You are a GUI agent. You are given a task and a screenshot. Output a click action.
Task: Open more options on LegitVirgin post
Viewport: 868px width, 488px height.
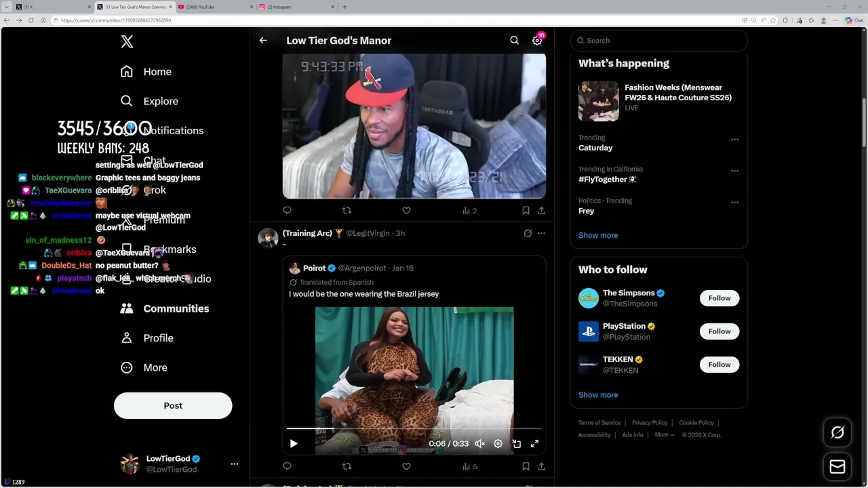point(541,233)
